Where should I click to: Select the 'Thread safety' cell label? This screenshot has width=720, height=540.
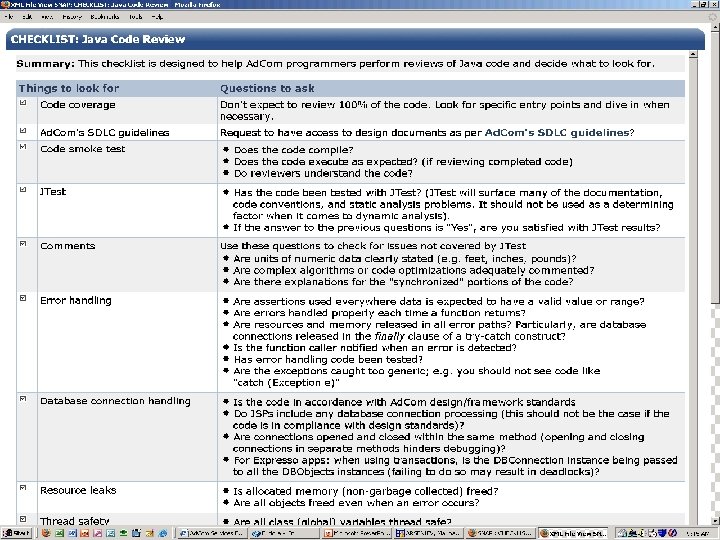pos(74,521)
